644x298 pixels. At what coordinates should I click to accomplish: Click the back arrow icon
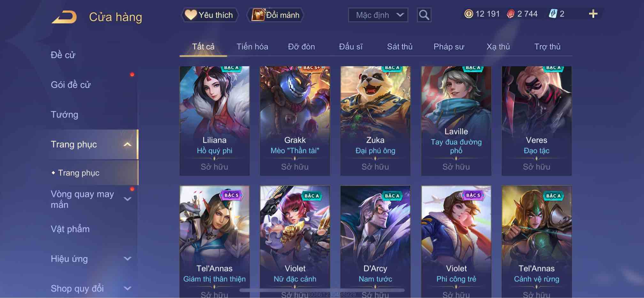pos(64,17)
